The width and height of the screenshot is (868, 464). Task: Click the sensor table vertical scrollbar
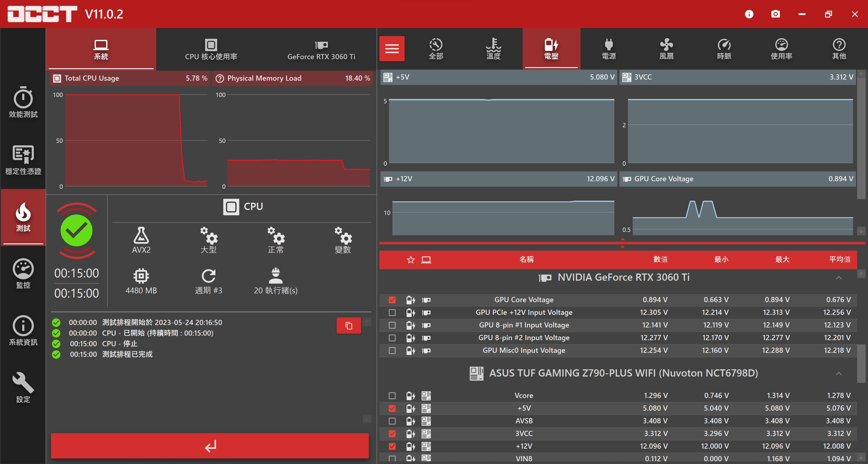861,363
